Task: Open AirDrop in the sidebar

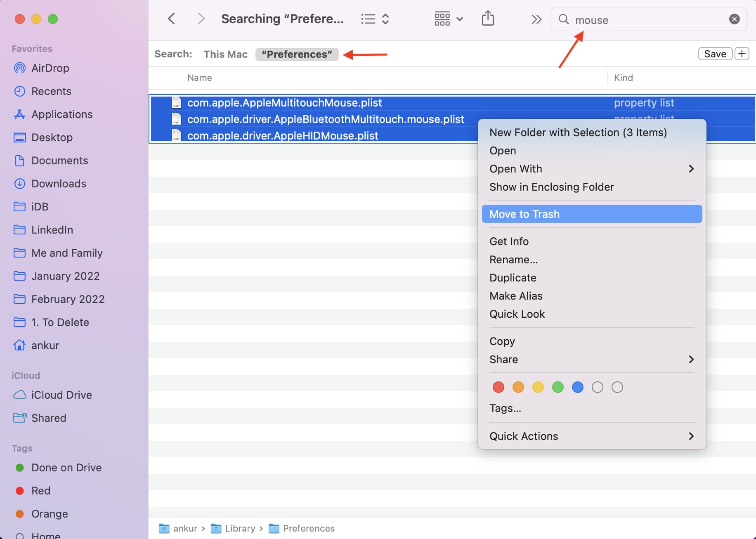Action: coord(41,68)
